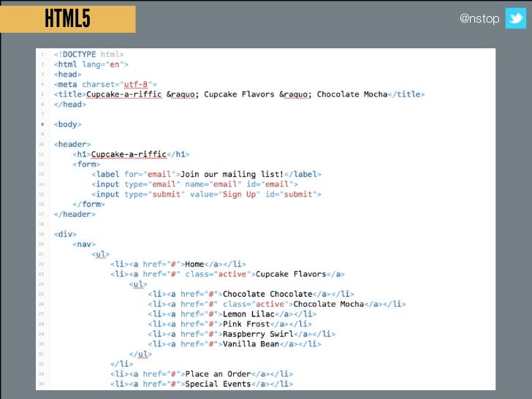Click the Twitter bird icon
Screen dimensions: 532x399
pyautogui.click(x=515, y=18)
